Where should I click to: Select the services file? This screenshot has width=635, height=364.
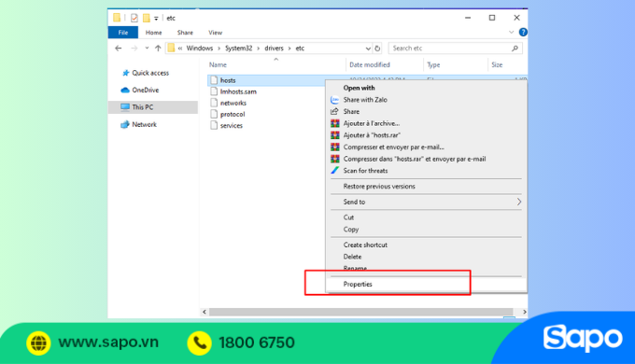tap(232, 125)
